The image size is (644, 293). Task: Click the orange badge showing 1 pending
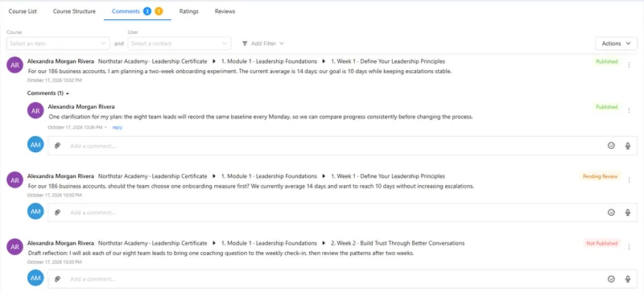[x=159, y=11]
